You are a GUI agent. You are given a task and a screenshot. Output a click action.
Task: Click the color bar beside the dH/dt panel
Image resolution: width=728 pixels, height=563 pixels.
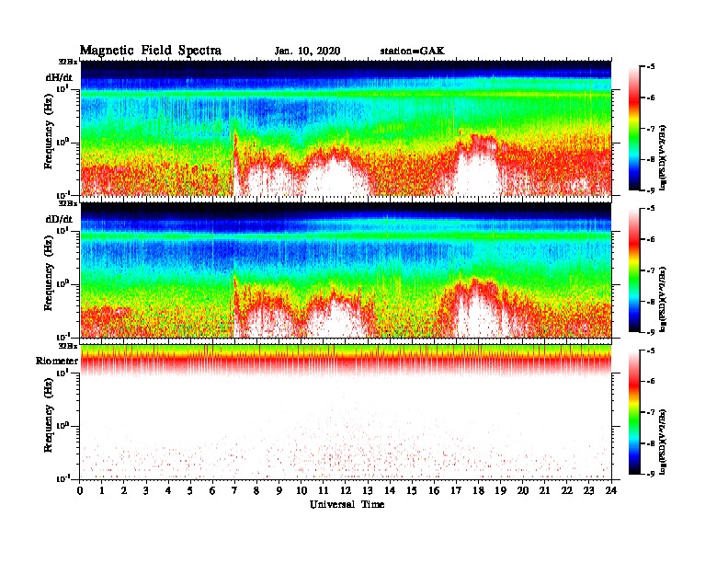[x=633, y=128]
